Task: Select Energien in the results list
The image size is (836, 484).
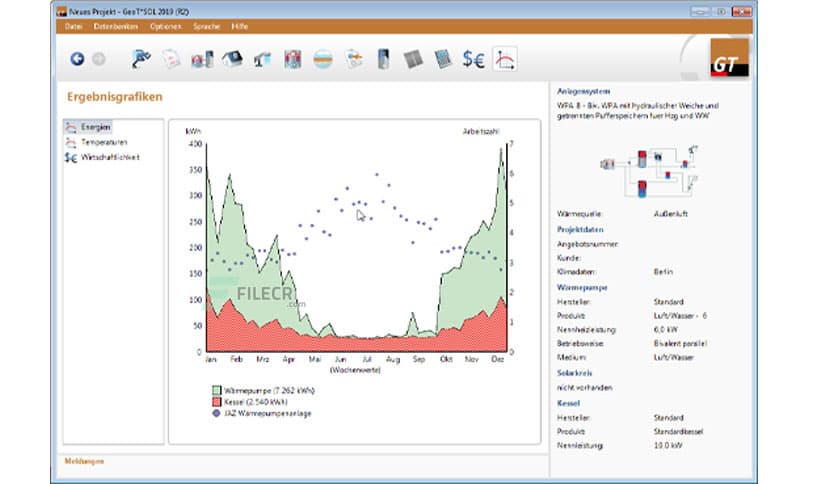Action: 95,127
